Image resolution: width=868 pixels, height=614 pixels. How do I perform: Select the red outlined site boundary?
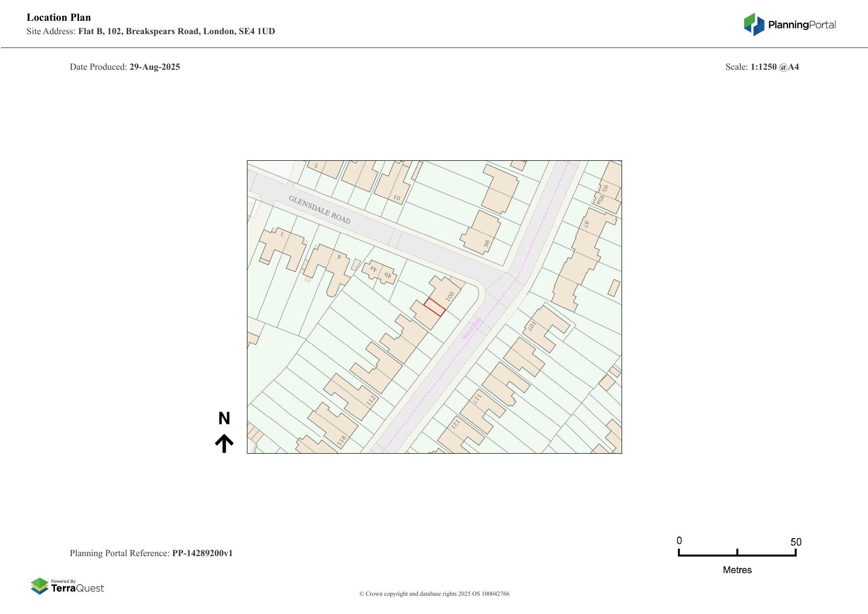(434, 307)
